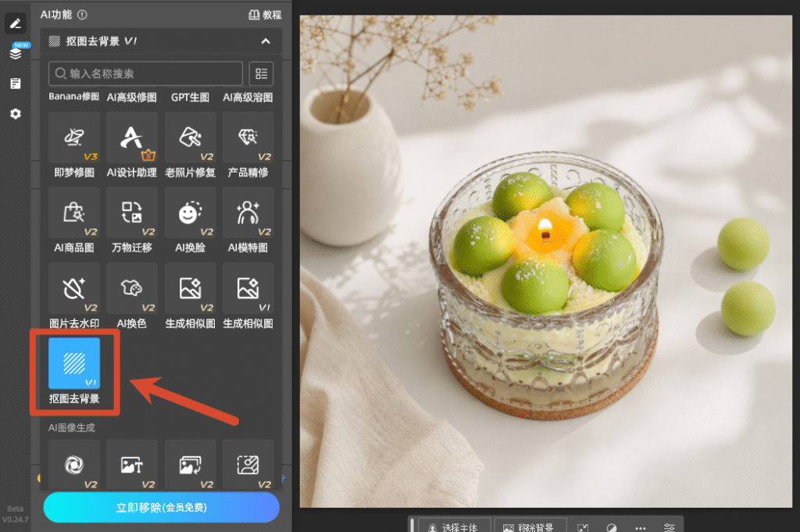Viewport: 800px width, 532px height.
Task: Select the image-with-text T icon tool
Action: click(x=131, y=465)
